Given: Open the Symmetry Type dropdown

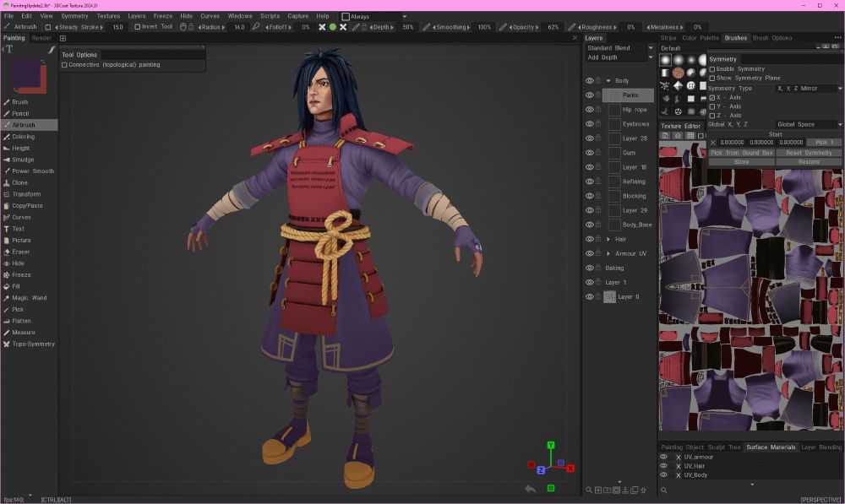Looking at the screenshot, I should [x=809, y=89].
